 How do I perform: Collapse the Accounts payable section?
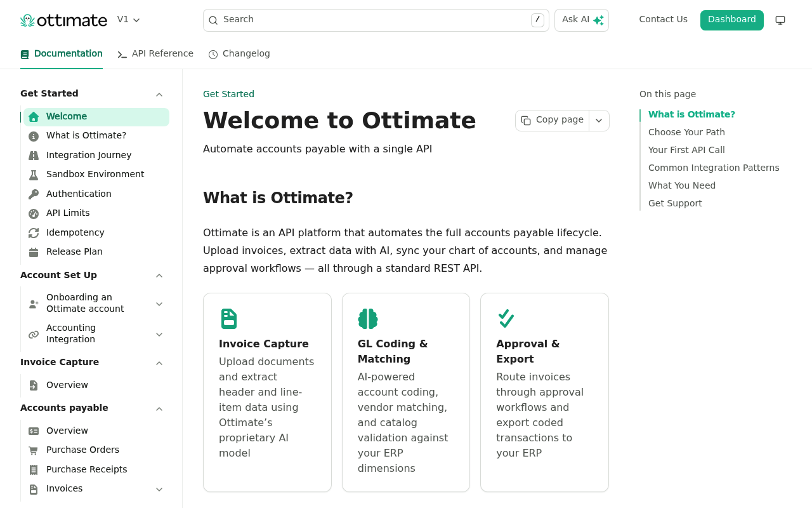coord(159,408)
